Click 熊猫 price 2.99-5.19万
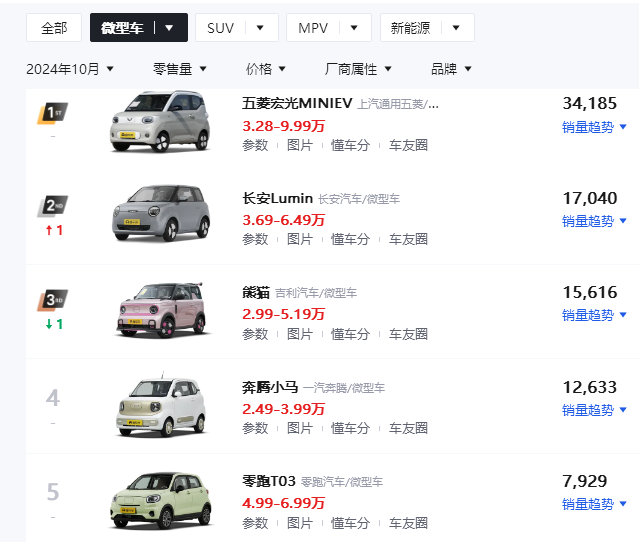This screenshot has width=639, height=542. click(x=284, y=314)
